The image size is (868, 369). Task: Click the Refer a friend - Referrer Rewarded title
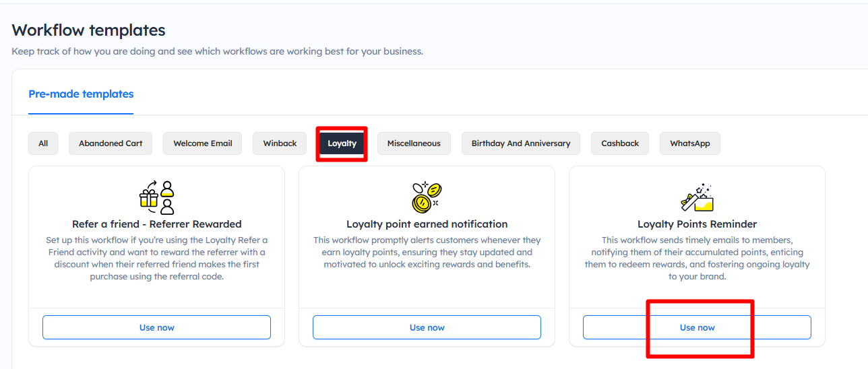156,224
